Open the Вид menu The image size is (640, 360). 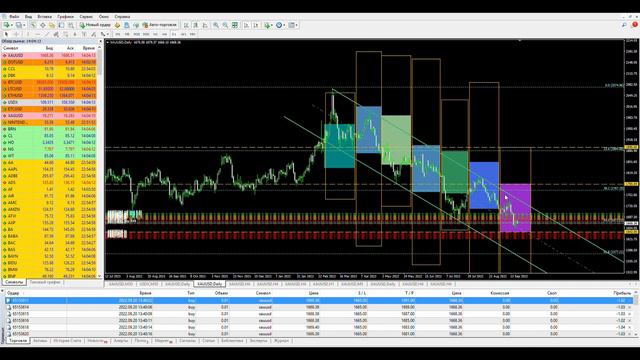click(28, 17)
